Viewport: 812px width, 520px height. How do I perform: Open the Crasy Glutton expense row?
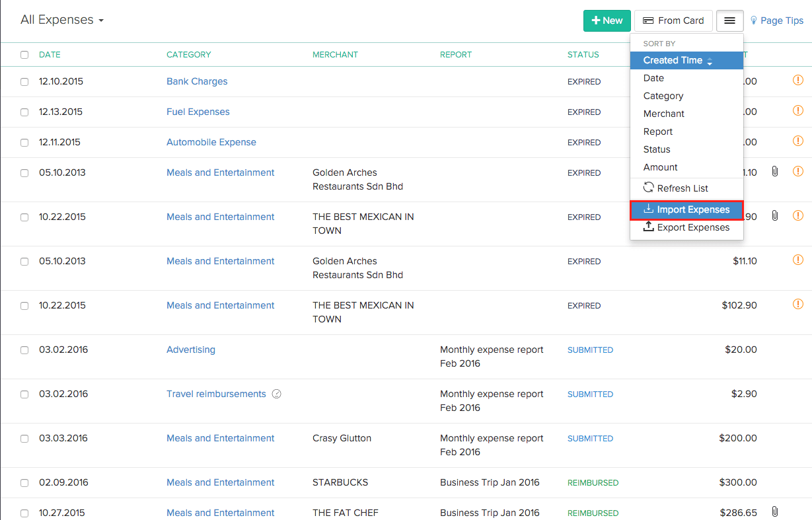pyautogui.click(x=342, y=438)
